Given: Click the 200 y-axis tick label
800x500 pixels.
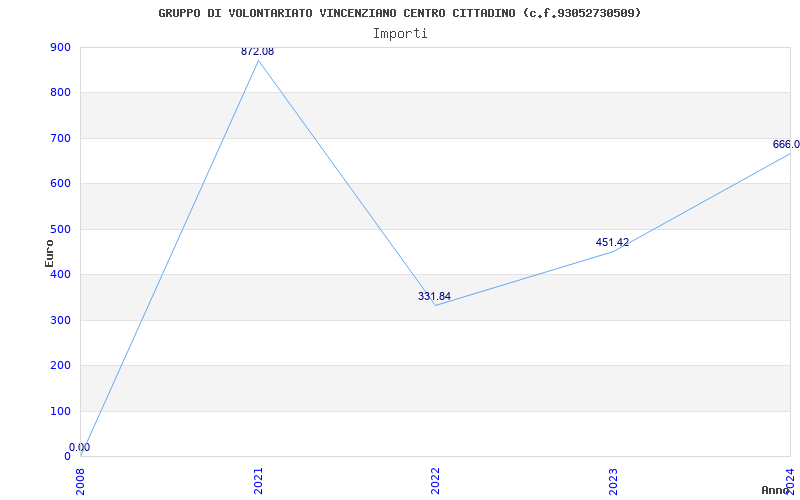Looking at the screenshot, I should coord(60,365).
